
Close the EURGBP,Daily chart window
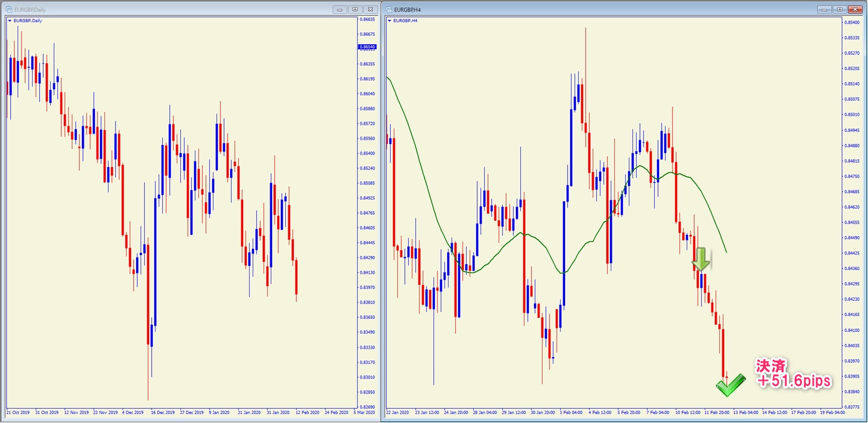pos(371,10)
